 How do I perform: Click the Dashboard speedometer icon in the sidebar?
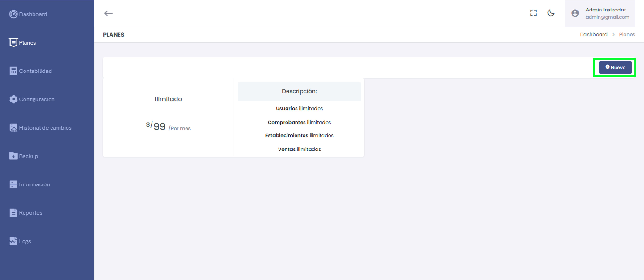13,14
